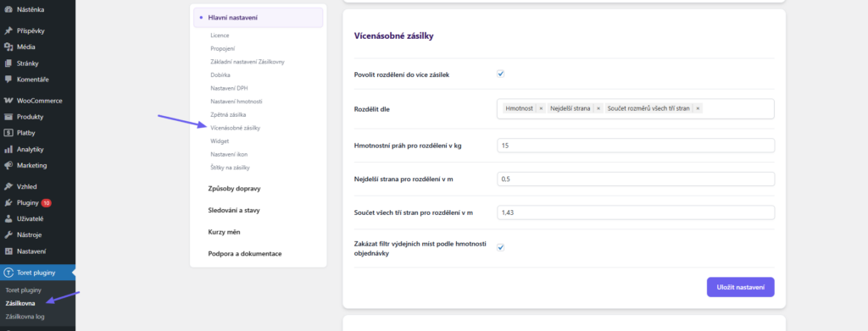The image size is (868, 331).
Task: Expand the Sledování a stavy section
Action: [234, 210]
